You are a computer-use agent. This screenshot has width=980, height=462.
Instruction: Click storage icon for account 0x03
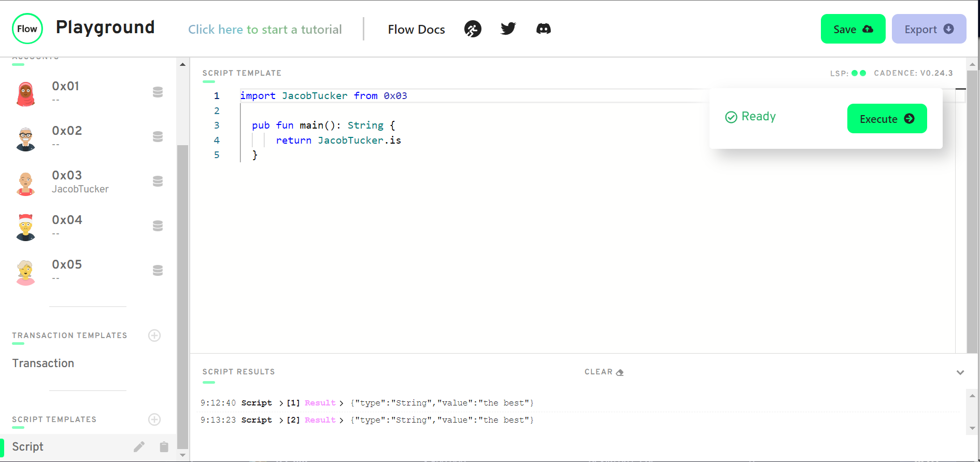pyautogui.click(x=158, y=181)
